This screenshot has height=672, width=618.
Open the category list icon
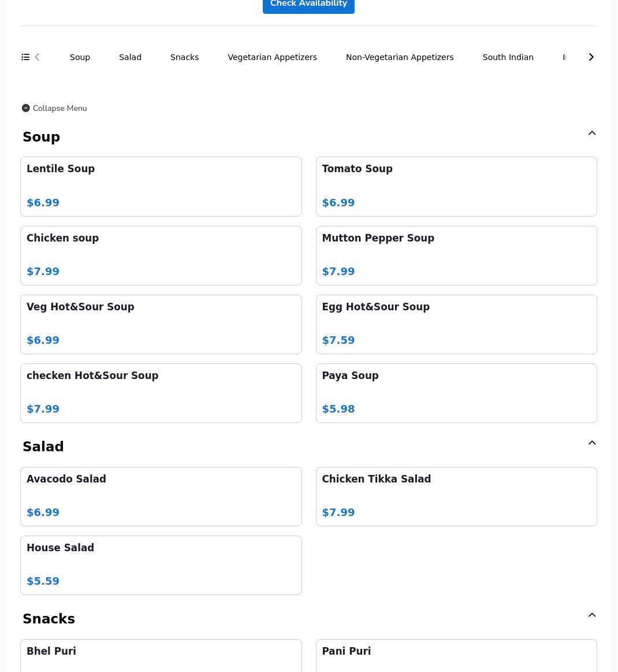pyautogui.click(x=25, y=57)
